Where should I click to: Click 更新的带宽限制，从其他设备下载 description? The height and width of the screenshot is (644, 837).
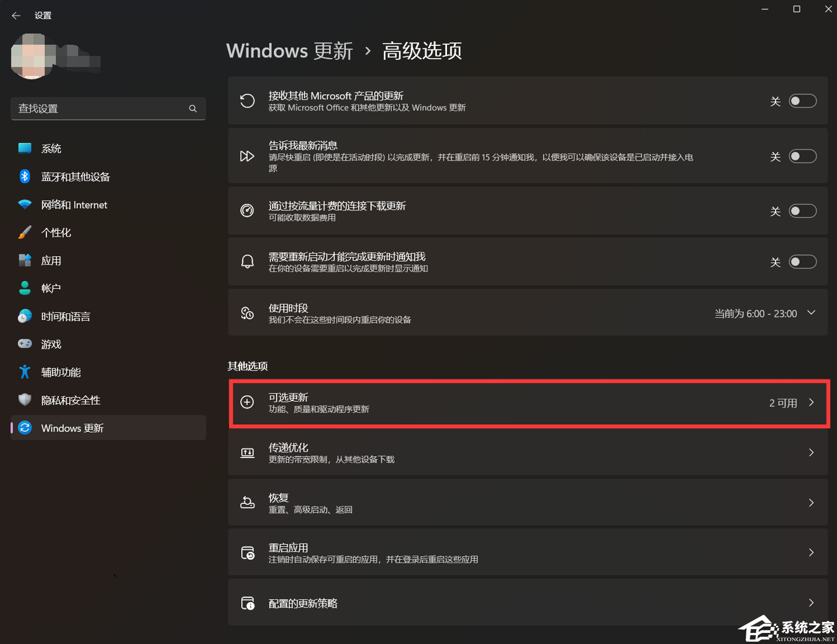coord(331,459)
